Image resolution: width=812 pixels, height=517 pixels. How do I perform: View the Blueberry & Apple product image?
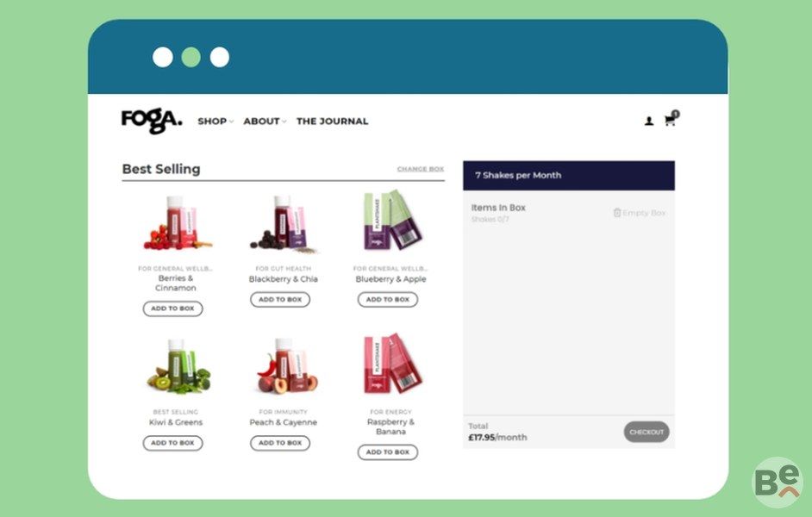click(392, 221)
